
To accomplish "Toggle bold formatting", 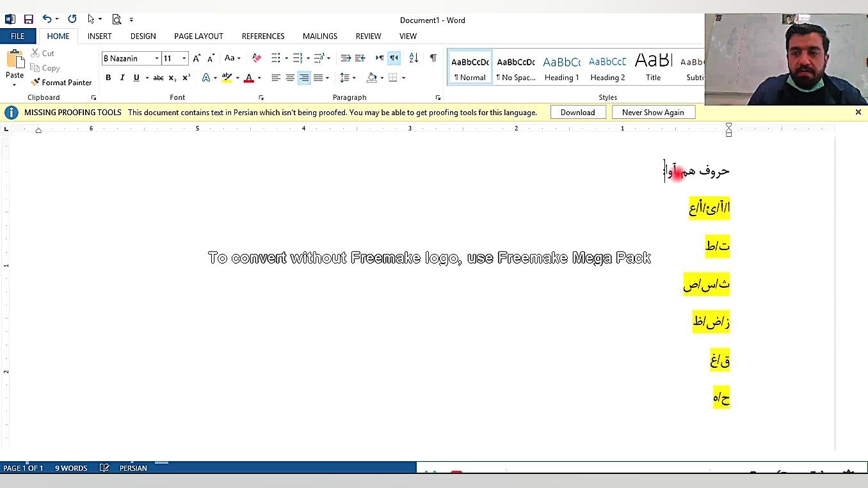I will [108, 78].
